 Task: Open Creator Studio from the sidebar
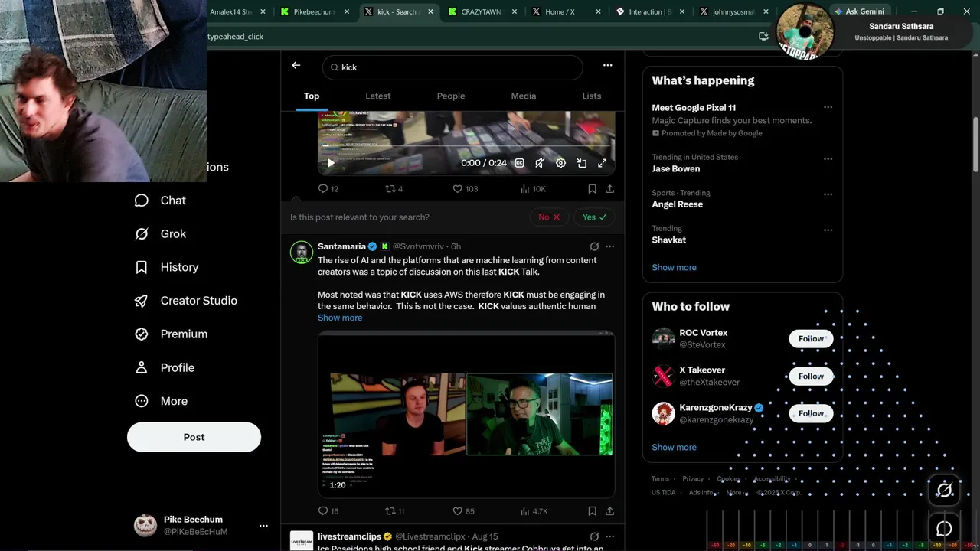[x=186, y=301]
